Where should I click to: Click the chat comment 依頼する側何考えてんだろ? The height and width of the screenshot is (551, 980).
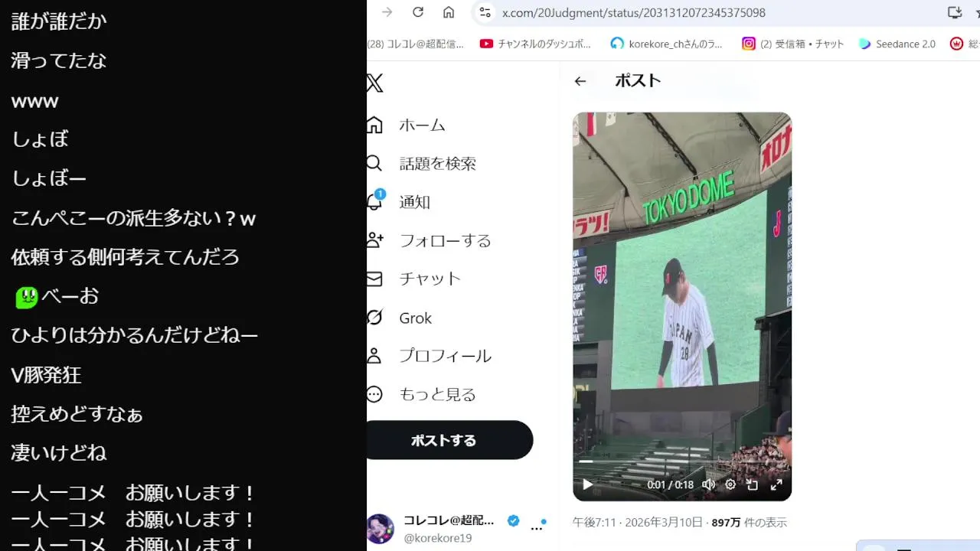126,257
